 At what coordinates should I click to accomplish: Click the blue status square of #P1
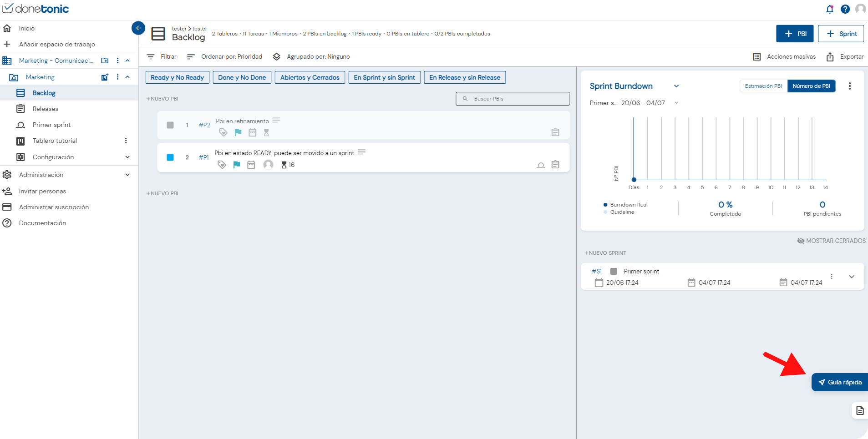170,157
